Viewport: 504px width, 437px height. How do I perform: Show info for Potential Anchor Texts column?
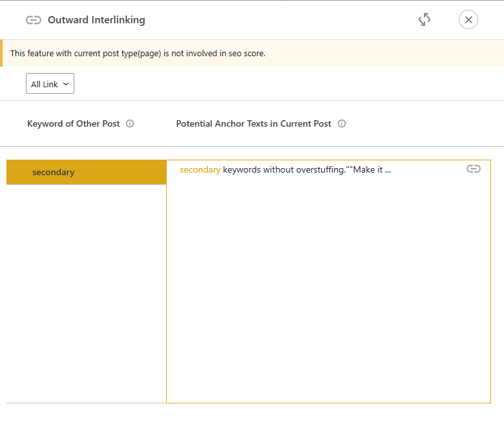pos(342,123)
